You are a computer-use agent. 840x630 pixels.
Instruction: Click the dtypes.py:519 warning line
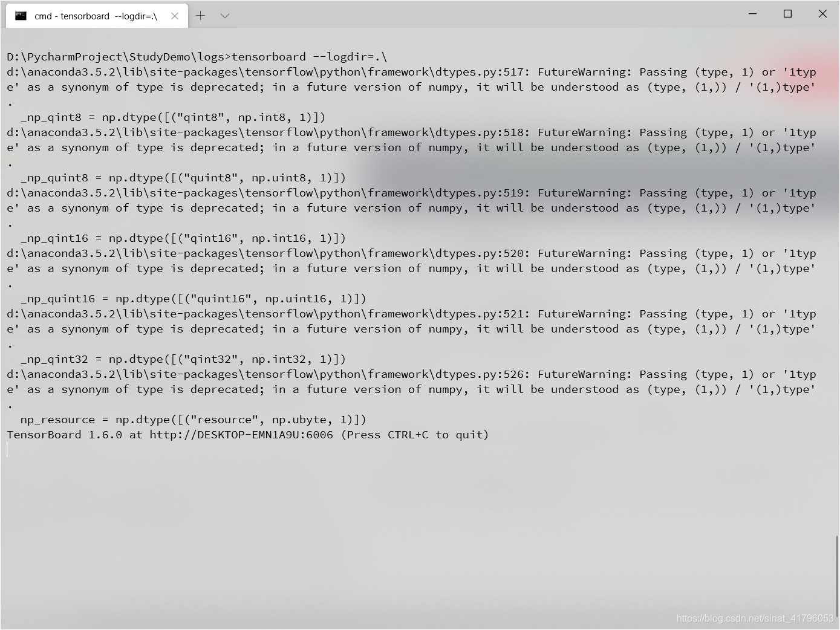click(x=411, y=193)
